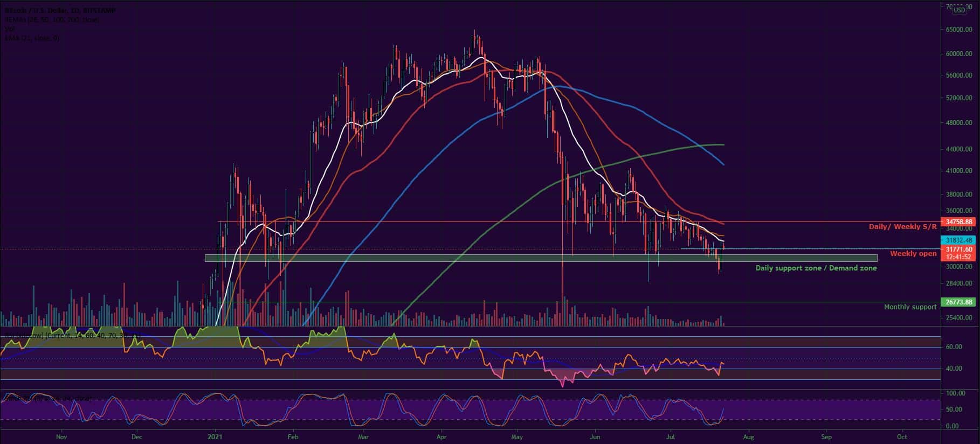Click the 65000.00 price axis value

coord(958,30)
